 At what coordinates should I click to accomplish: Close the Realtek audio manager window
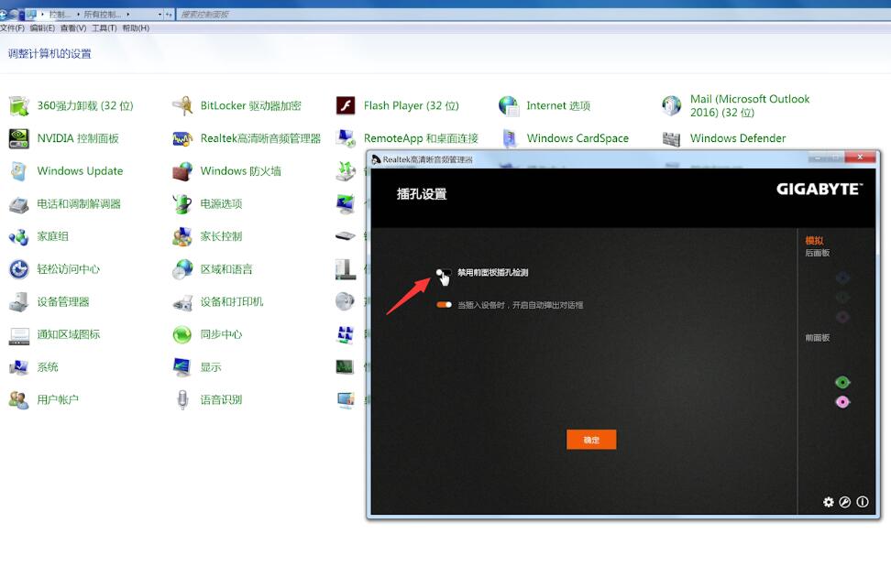tap(860, 158)
